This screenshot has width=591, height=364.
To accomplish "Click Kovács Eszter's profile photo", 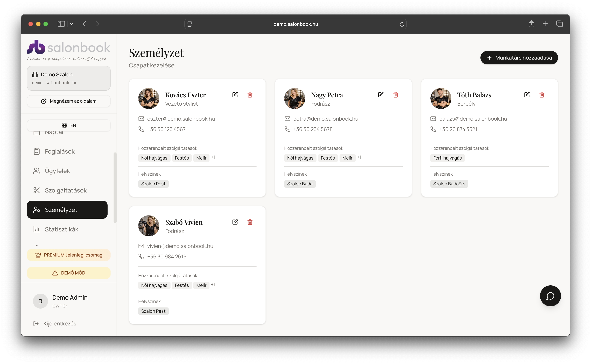I will click(149, 98).
